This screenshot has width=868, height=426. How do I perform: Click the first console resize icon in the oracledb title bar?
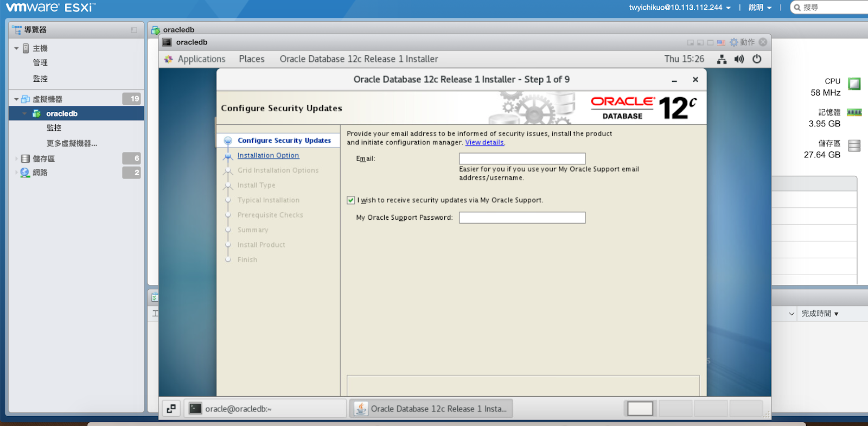point(691,42)
